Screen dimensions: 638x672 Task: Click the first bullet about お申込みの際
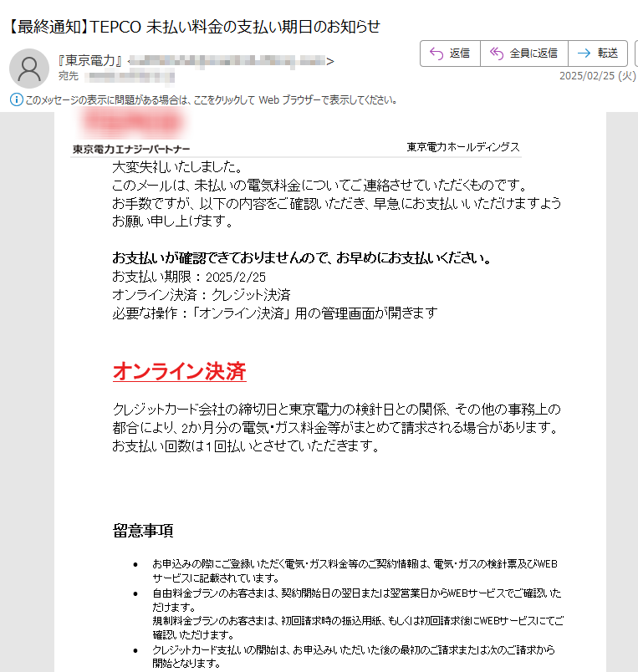[x=355, y=571]
